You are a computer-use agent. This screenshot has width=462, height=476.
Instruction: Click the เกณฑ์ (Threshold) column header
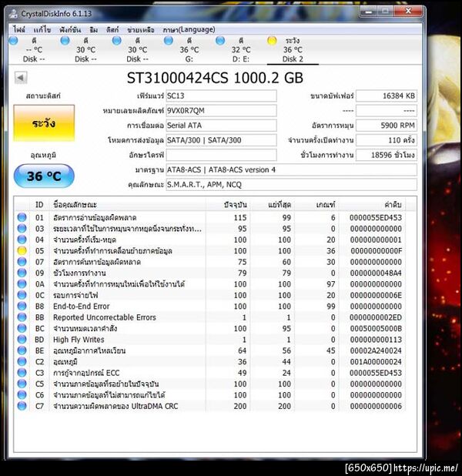[316, 205]
